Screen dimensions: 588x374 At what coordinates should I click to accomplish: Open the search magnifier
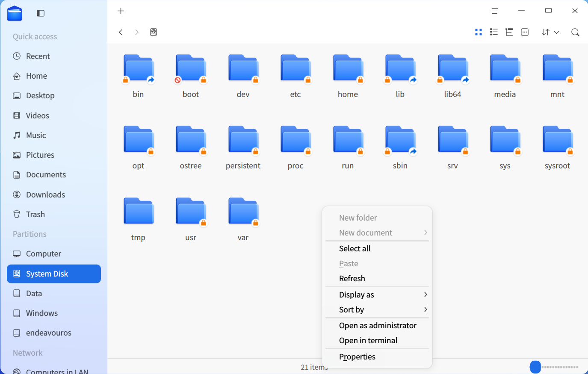pos(575,32)
